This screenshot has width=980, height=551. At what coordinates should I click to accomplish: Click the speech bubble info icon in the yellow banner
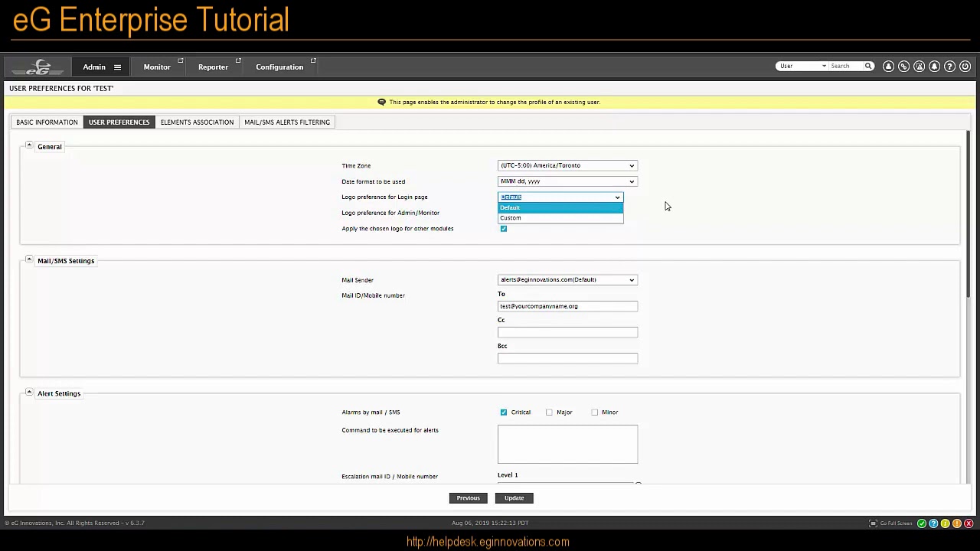381,102
